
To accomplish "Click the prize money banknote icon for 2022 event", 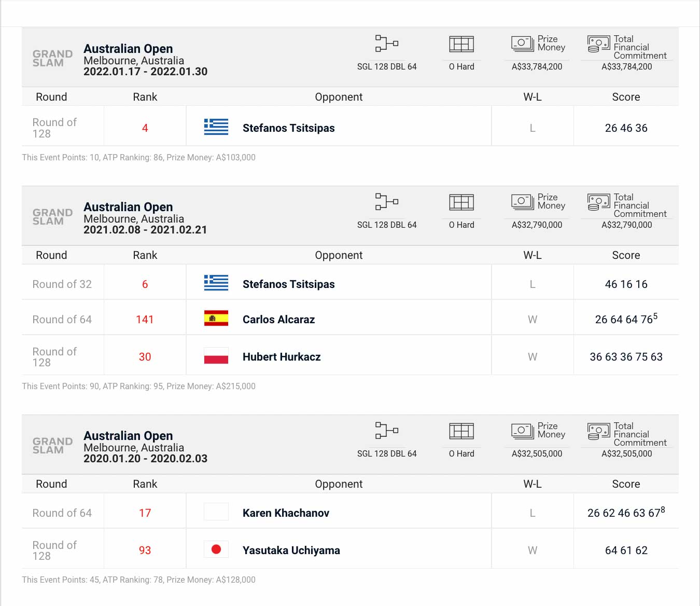I will coord(523,43).
